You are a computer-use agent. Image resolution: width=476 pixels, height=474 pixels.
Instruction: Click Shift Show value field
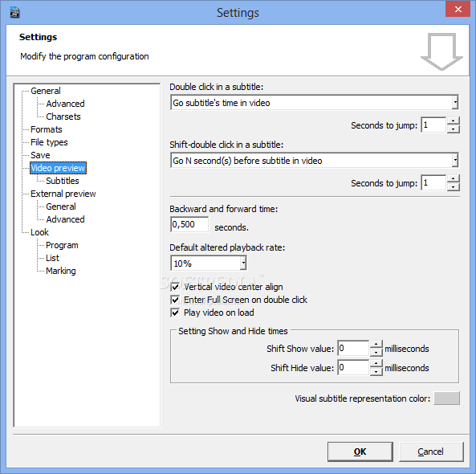pyautogui.click(x=353, y=348)
